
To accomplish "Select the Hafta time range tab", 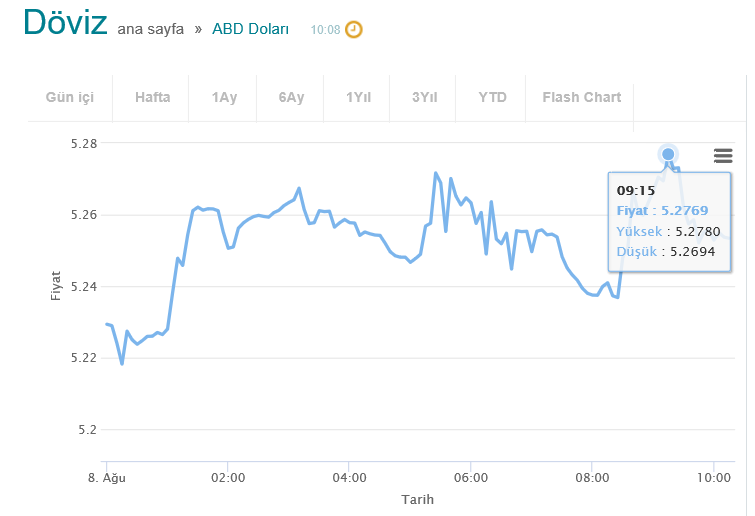I will pyautogui.click(x=153, y=97).
